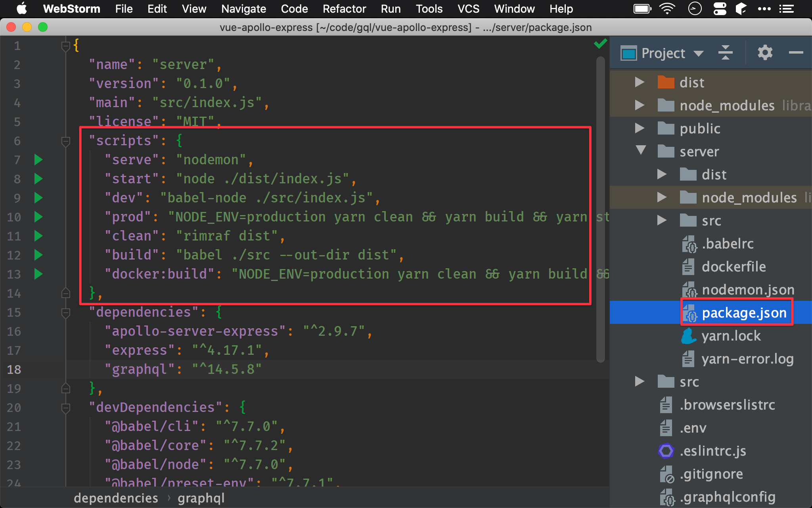Click the editor vertical scrollbar
812x508 pixels.
(600, 209)
